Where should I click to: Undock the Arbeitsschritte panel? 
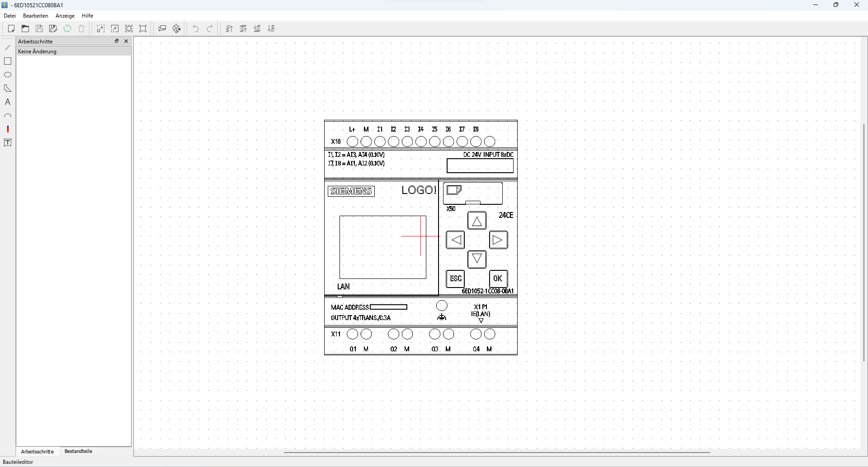coord(117,41)
